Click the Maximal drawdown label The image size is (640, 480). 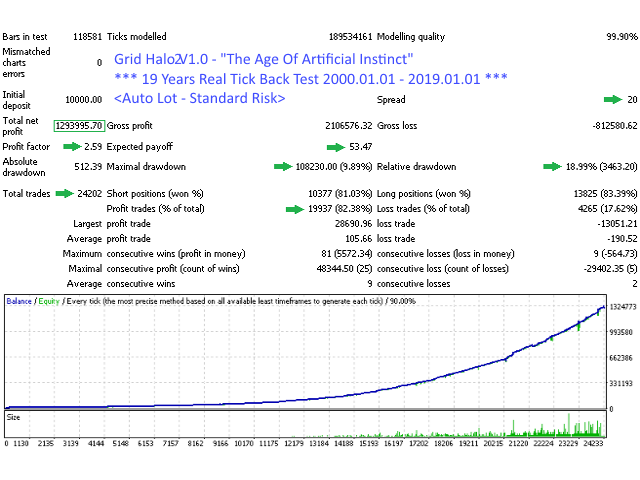click(146, 167)
